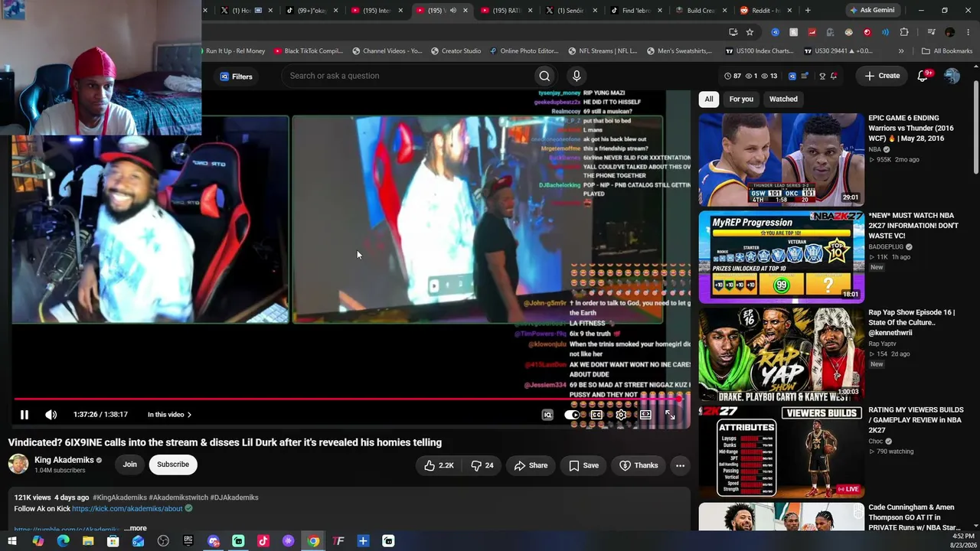The width and height of the screenshot is (980, 551).
Task: Select the 'All' filter chip
Action: pos(709,99)
